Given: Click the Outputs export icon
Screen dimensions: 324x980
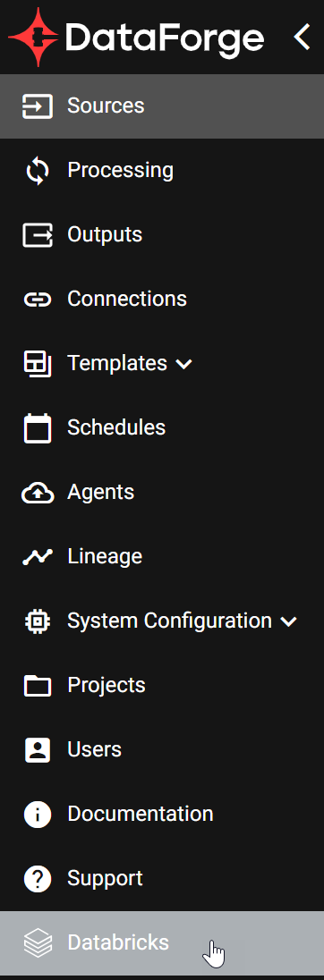Looking at the screenshot, I should coord(38,235).
